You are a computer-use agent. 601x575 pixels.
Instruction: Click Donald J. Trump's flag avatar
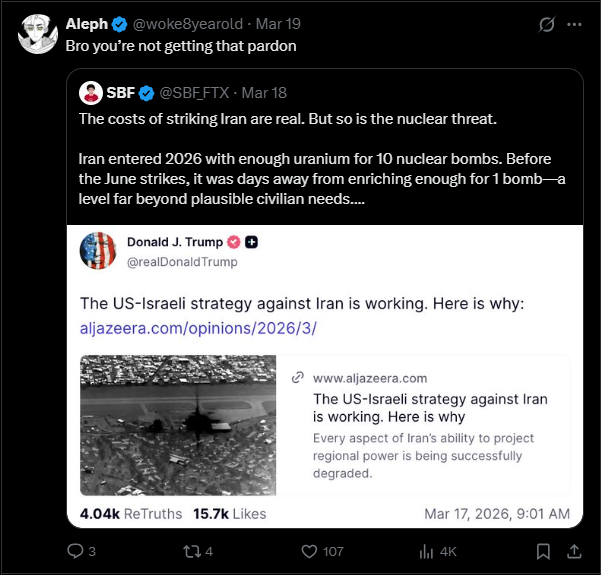coord(100,251)
